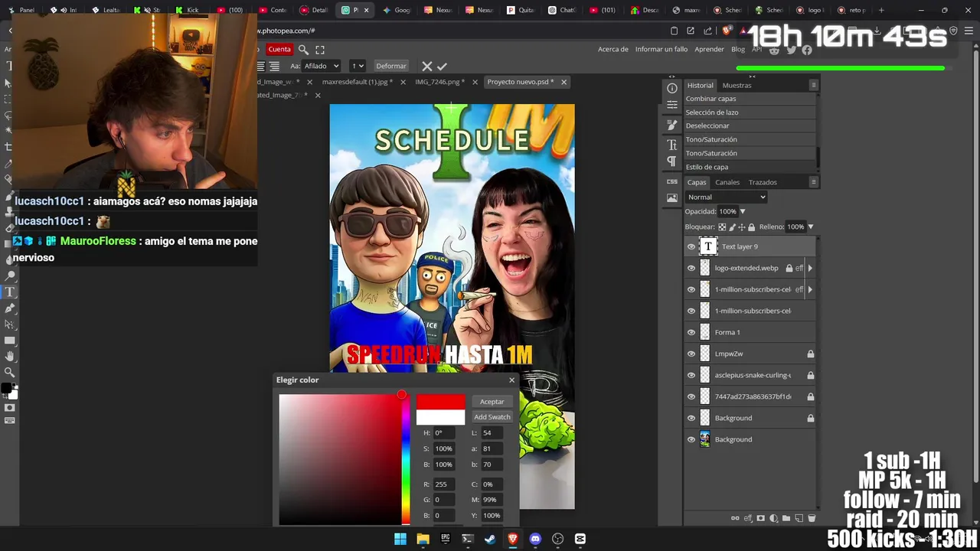Open the Info panel icon in the side strip
Image resolution: width=980 pixels, height=551 pixels.
click(x=672, y=88)
